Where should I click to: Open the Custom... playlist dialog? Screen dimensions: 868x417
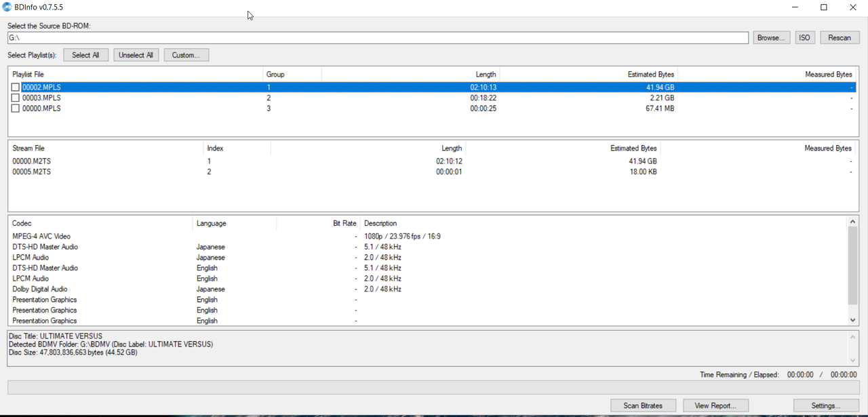(x=186, y=55)
